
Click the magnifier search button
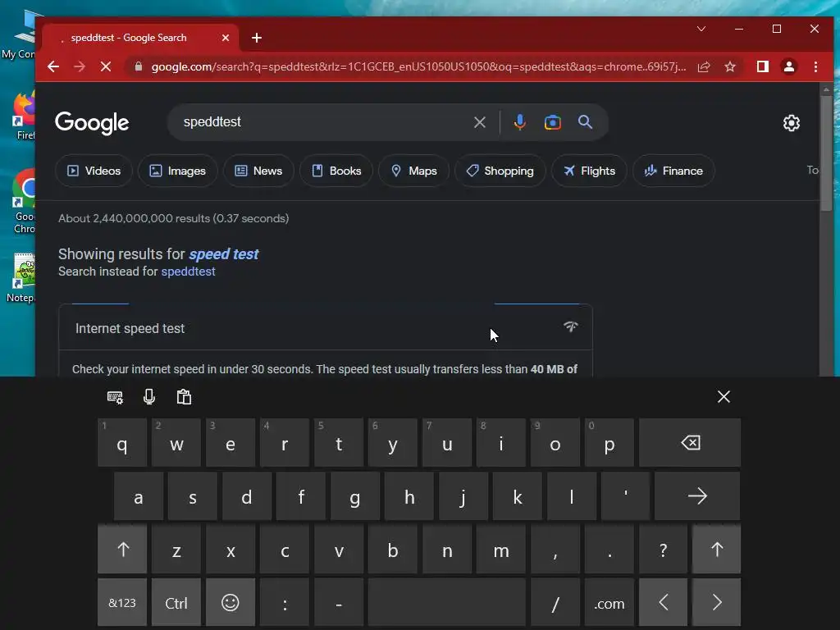tap(585, 122)
